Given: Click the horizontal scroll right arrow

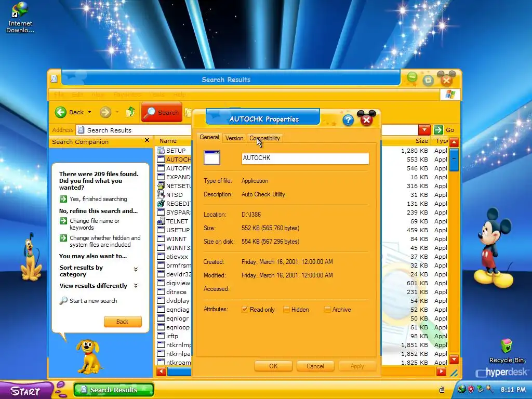Looking at the screenshot, I should pos(442,372).
